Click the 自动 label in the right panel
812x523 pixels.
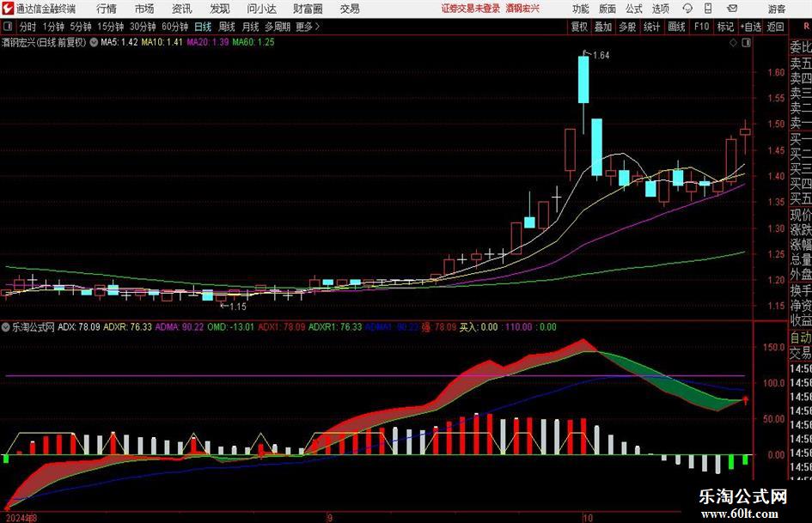point(801,338)
